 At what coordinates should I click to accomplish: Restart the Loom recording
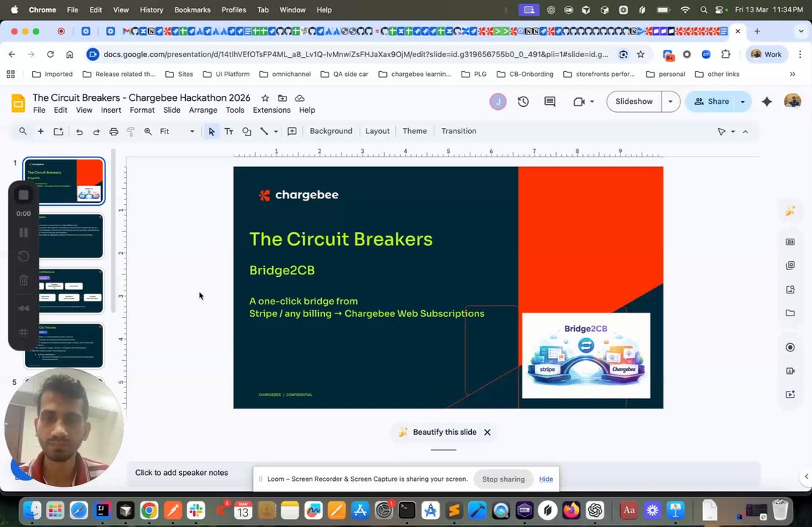23,256
